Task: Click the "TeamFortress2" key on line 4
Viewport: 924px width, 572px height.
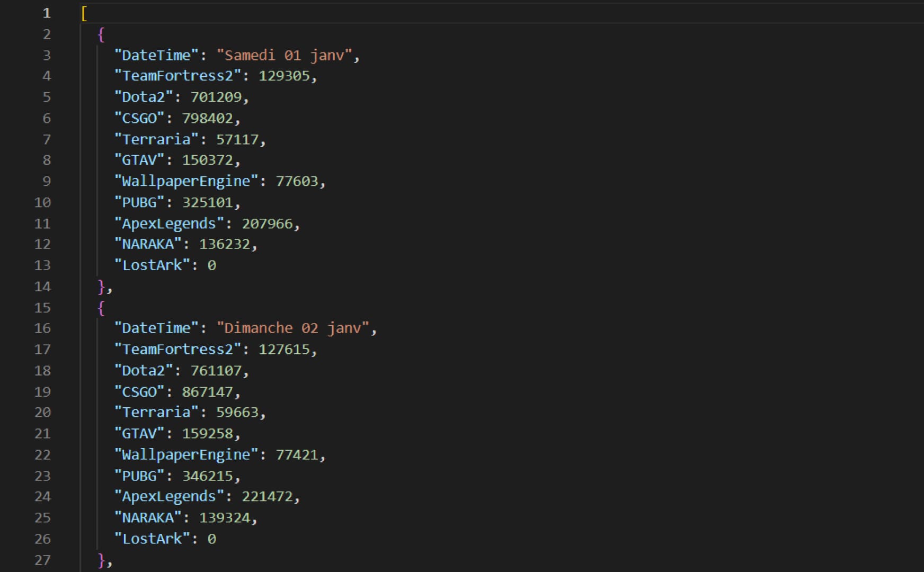Action: click(x=177, y=76)
